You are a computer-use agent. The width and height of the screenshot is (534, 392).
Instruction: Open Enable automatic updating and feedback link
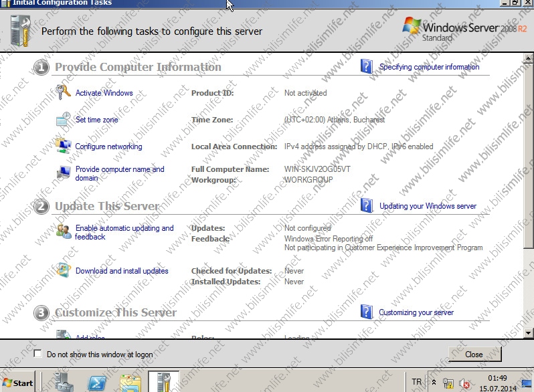click(x=124, y=232)
